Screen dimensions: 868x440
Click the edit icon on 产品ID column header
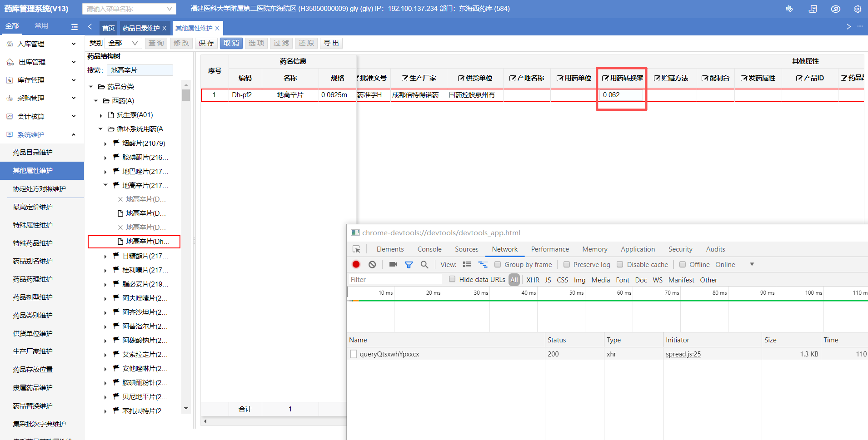pos(799,78)
